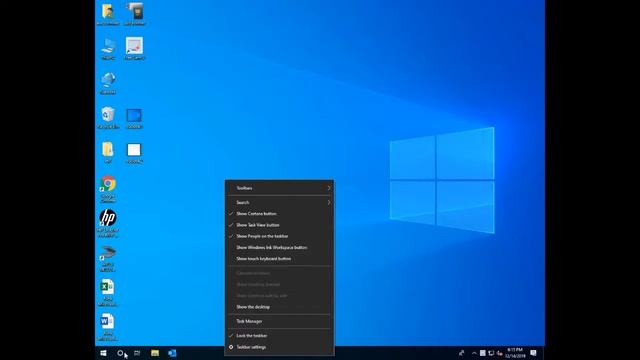The width and height of the screenshot is (640, 360).
Task: Select the Network globe desktop icon
Action: click(108, 83)
